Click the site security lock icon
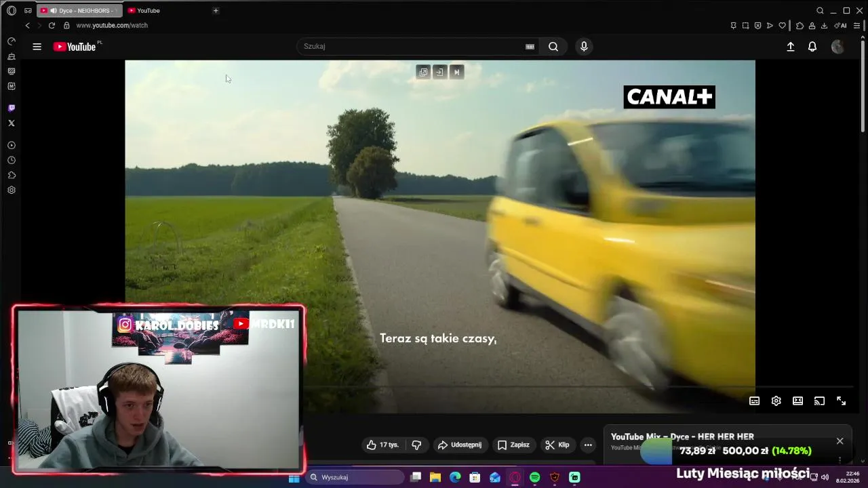The height and width of the screenshot is (488, 868). pyautogui.click(x=66, y=25)
